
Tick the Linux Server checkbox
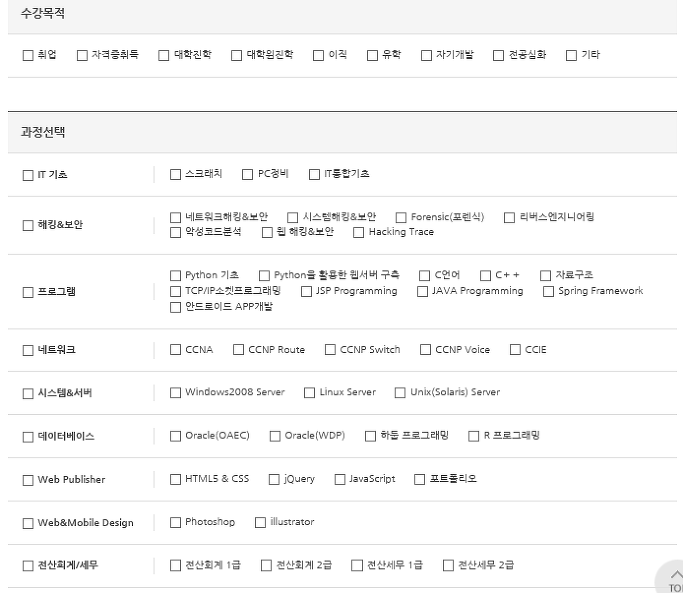(310, 393)
